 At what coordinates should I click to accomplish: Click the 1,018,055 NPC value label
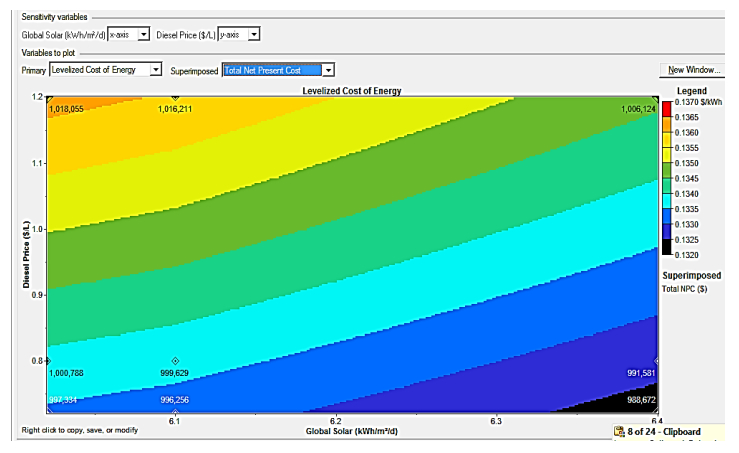pos(67,108)
